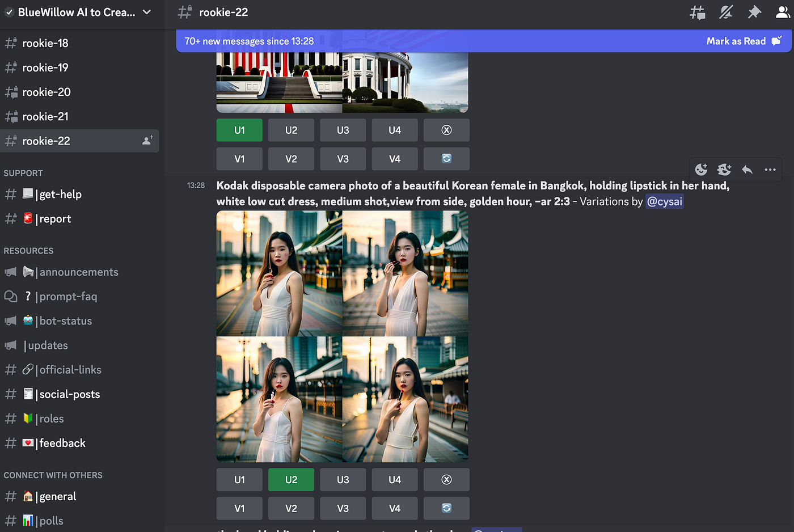Cancel the job with the X button
The width and height of the screenshot is (794, 532).
click(x=446, y=479)
